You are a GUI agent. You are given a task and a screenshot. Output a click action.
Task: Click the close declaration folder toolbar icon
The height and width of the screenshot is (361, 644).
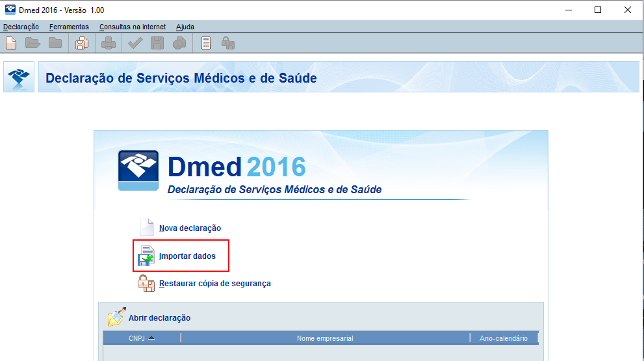[55, 43]
